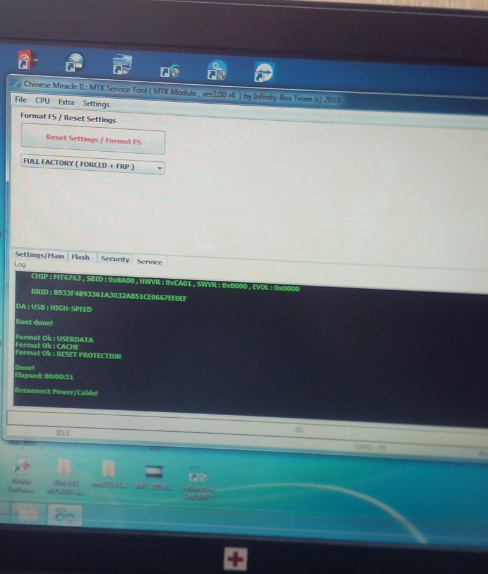
Task: Open the IMG image file on desktop
Action: pos(153,477)
